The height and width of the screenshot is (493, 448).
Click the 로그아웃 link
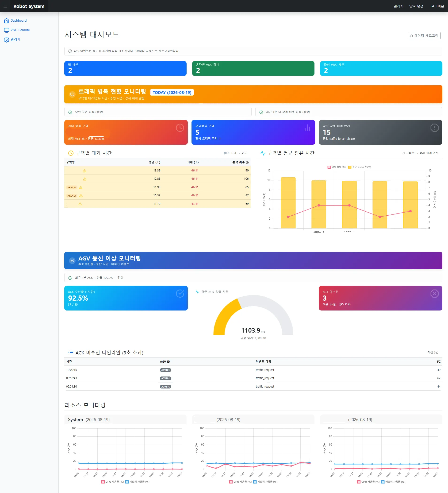click(437, 6)
